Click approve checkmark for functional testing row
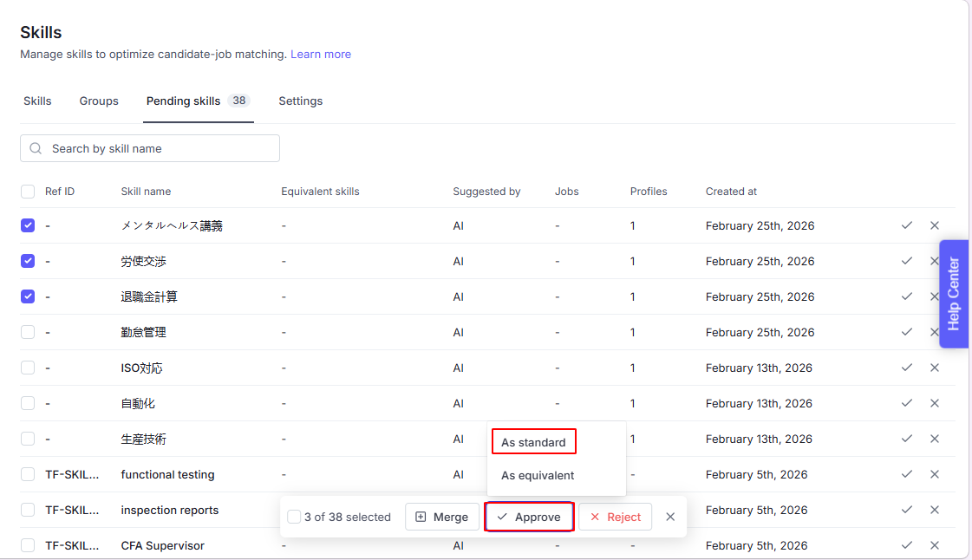Screen dimensions: 972x560 pos(906,474)
